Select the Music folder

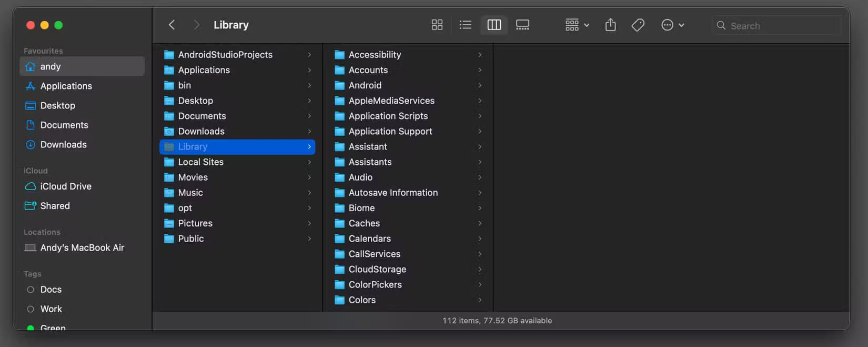[x=237, y=193]
